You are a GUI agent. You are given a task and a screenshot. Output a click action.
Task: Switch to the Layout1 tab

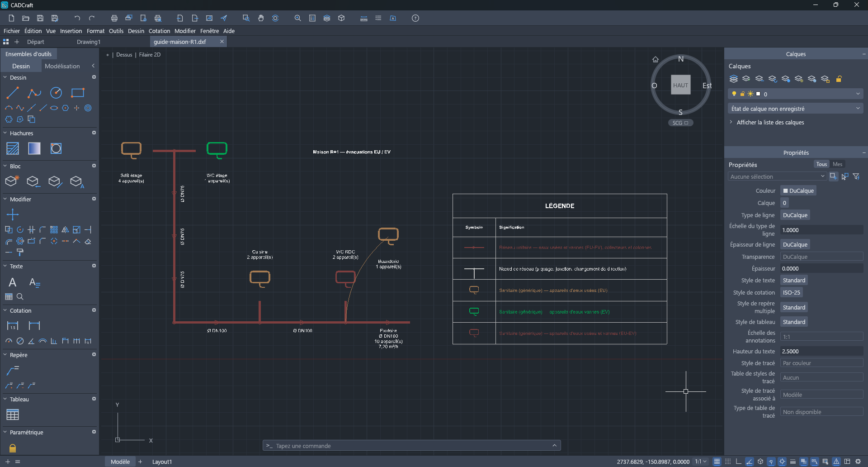point(162,462)
